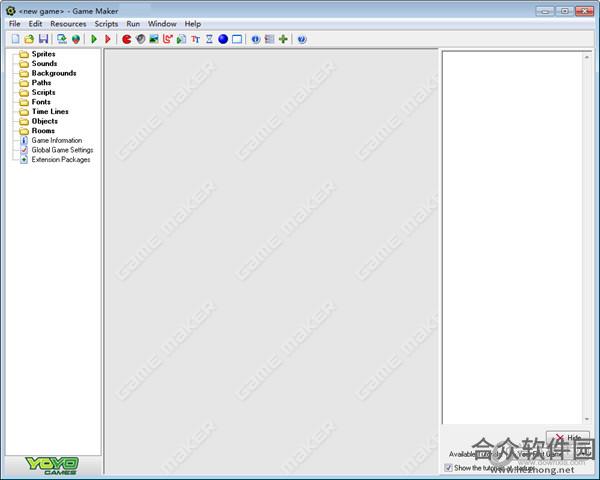The height and width of the screenshot is (480, 600).
Task: Click the Game Maker title bar icon
Action: coord(11,11)
